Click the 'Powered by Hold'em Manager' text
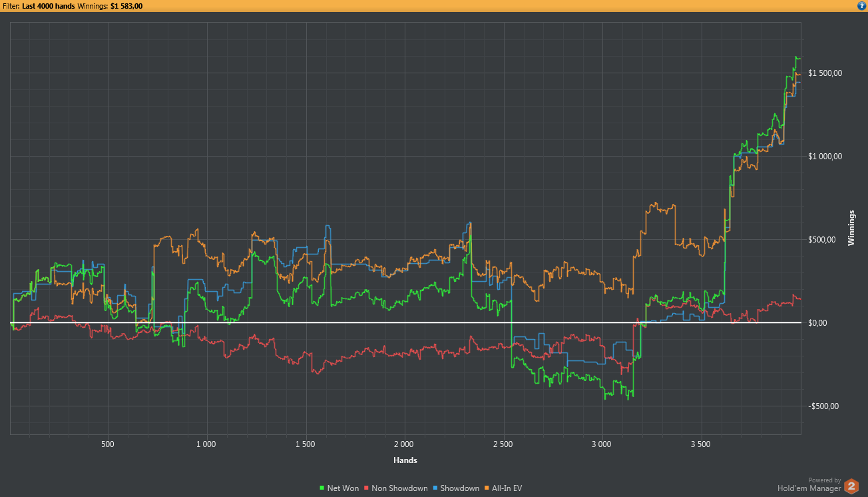The width and height of the screenshot is (868, 497). pos(809,484)
